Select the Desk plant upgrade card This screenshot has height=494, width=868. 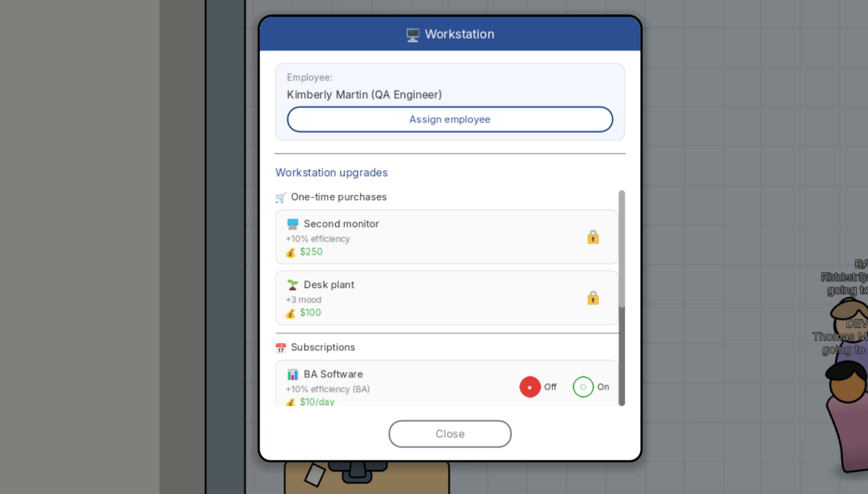pos(447,298)
